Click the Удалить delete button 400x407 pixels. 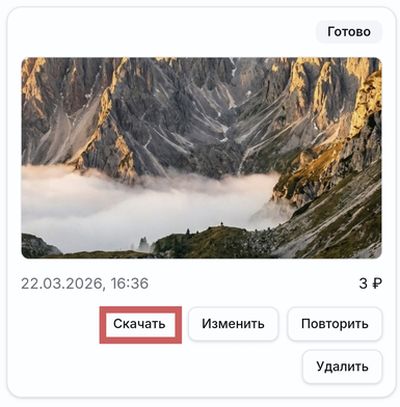[342, 367]
